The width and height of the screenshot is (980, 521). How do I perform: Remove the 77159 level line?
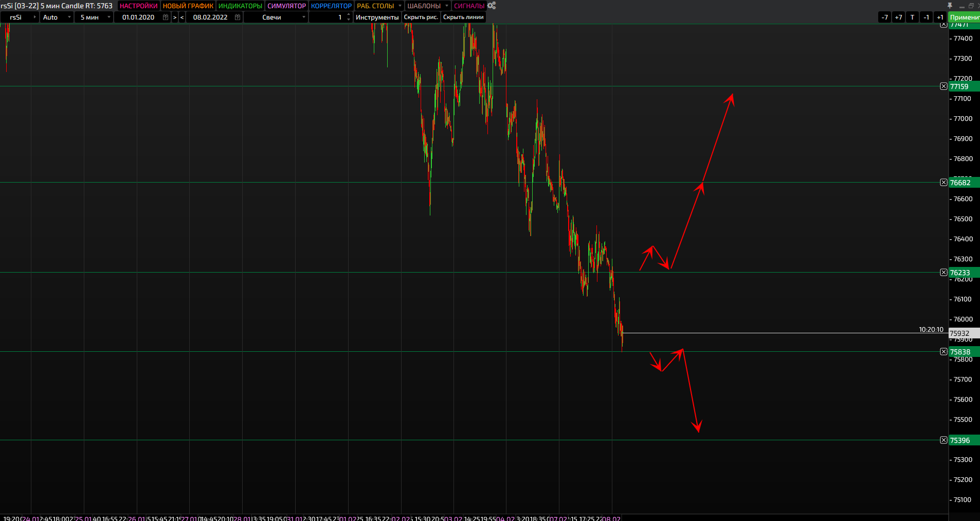point(943,86)
